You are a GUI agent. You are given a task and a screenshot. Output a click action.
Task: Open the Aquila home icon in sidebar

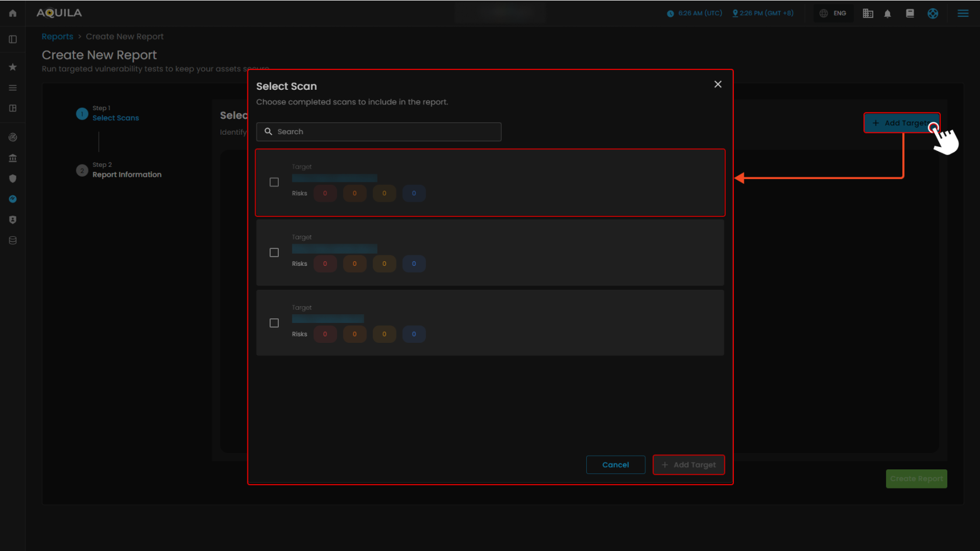click(12, 13)
